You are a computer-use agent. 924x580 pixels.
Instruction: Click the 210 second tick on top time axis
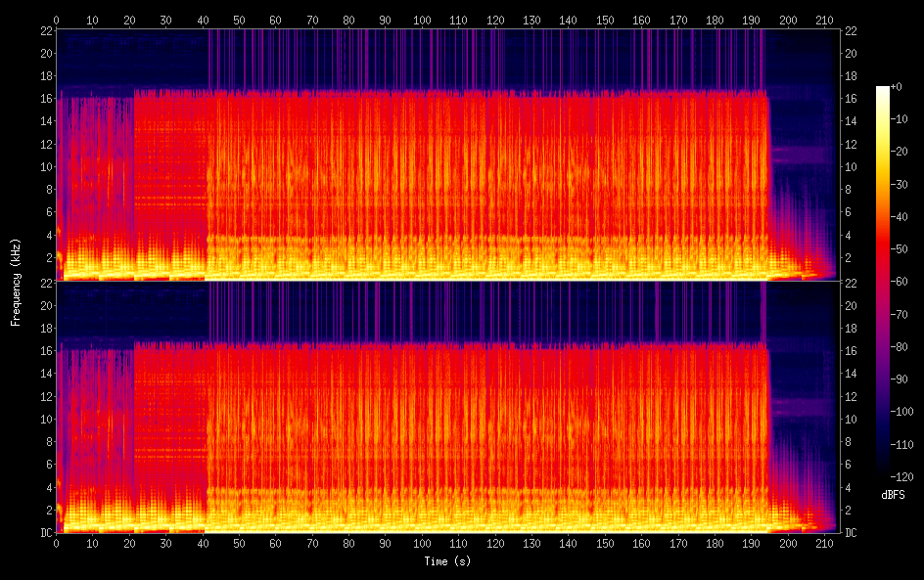[x=824, y=20]
